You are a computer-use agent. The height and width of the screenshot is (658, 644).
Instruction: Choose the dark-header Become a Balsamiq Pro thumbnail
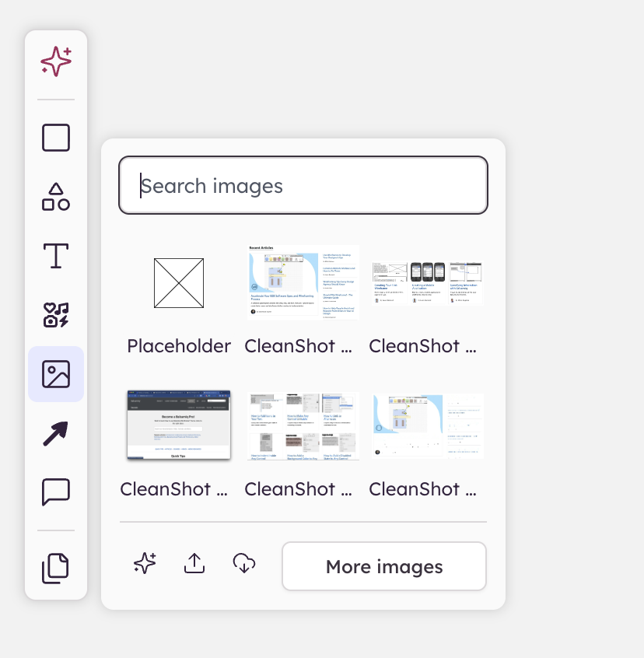point(179,425)
